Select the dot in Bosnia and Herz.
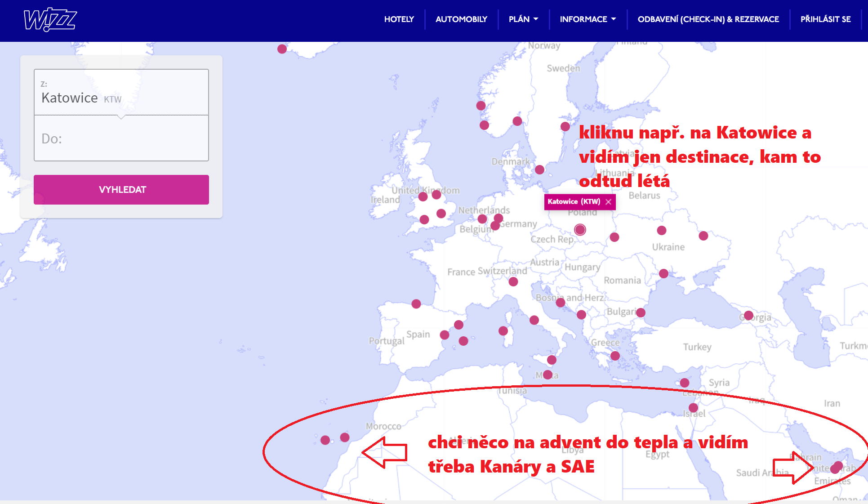 point(560,303)
